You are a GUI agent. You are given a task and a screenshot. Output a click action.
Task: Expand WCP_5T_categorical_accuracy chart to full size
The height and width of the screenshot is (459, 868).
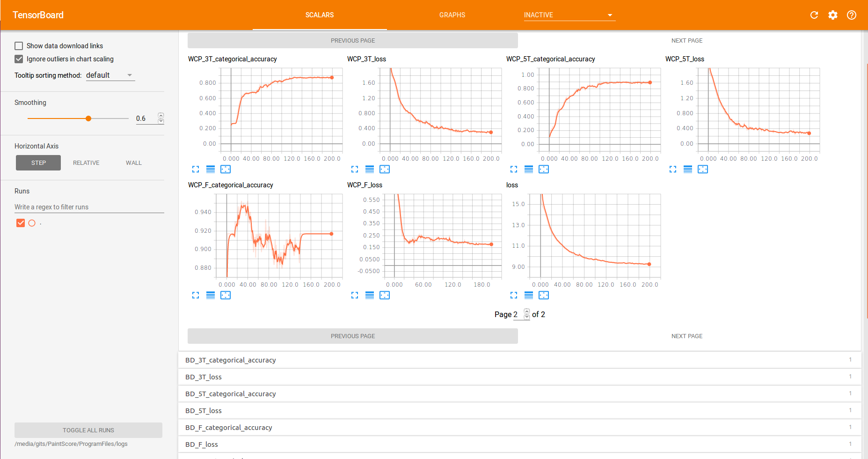(514, 169)
